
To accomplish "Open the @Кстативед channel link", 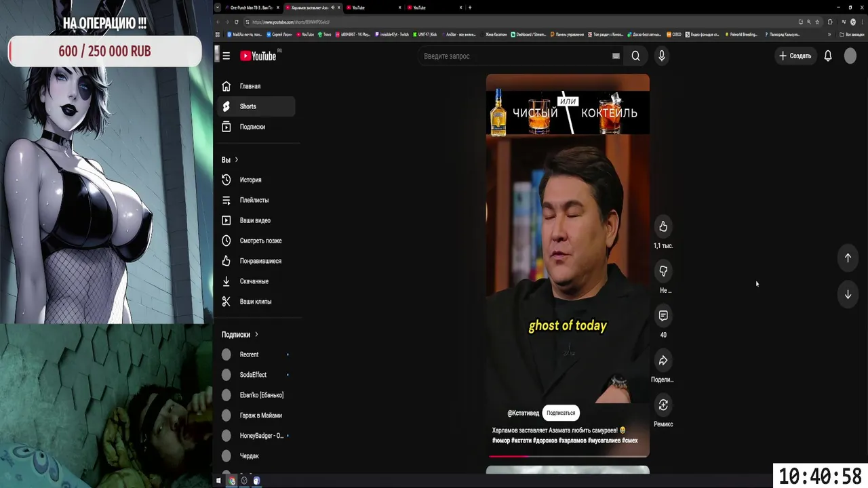I will pyautogui.click(x=523, y=413).
